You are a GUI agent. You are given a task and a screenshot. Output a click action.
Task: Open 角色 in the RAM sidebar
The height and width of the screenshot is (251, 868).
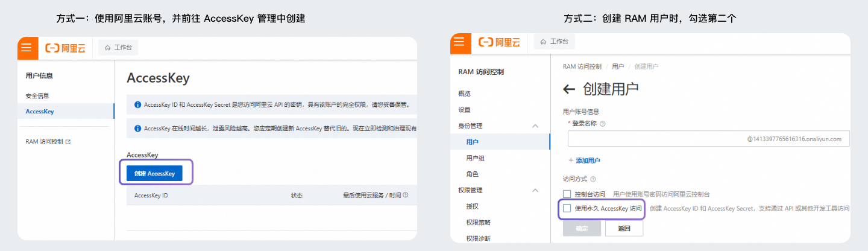coord(472,174)
